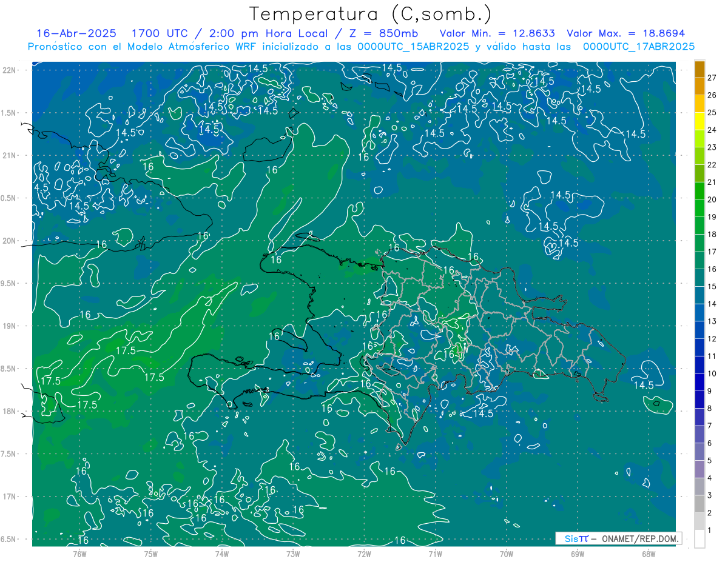Click the legend value label "13"
This screenshot has height=562, width=728.
coord(713,321)
